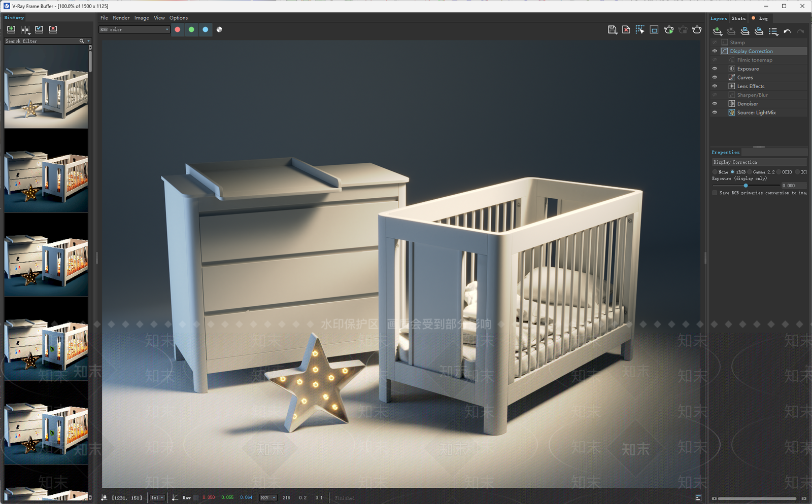The height and width of the screenshot is (504, 812).
Task: Enable Save RGB primaries conversion checkbox
Action: point(715,193)
